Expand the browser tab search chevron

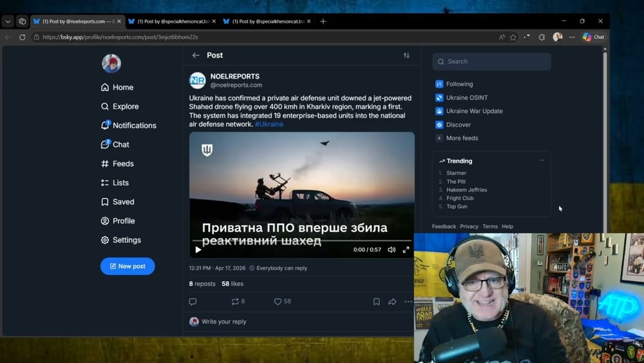pos(8,21)
